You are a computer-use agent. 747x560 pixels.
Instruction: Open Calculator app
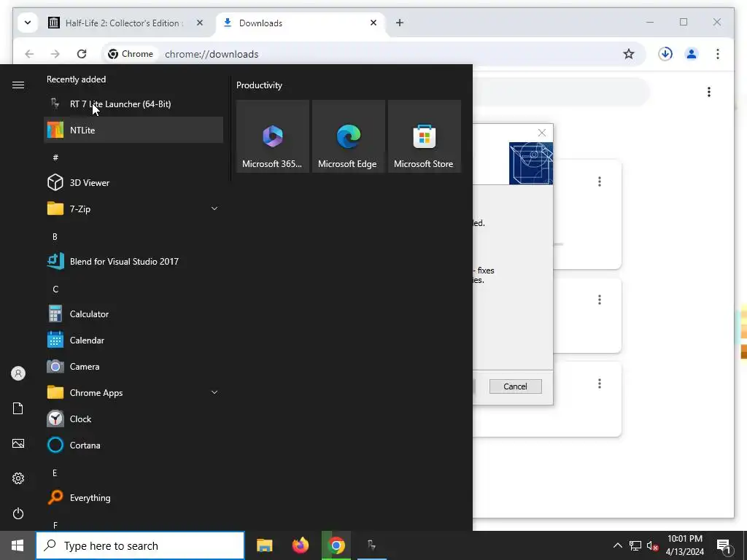point(133,314)
